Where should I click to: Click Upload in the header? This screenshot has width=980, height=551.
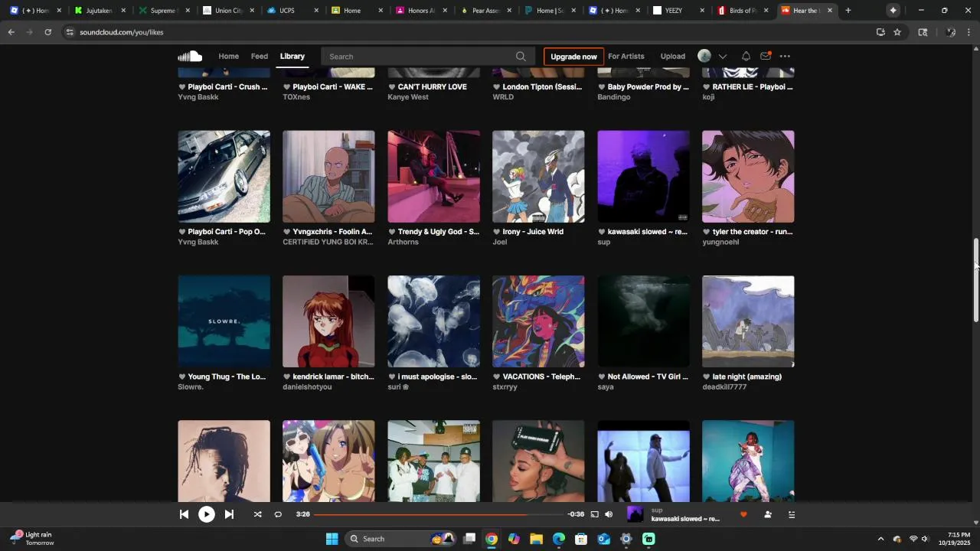673,57
